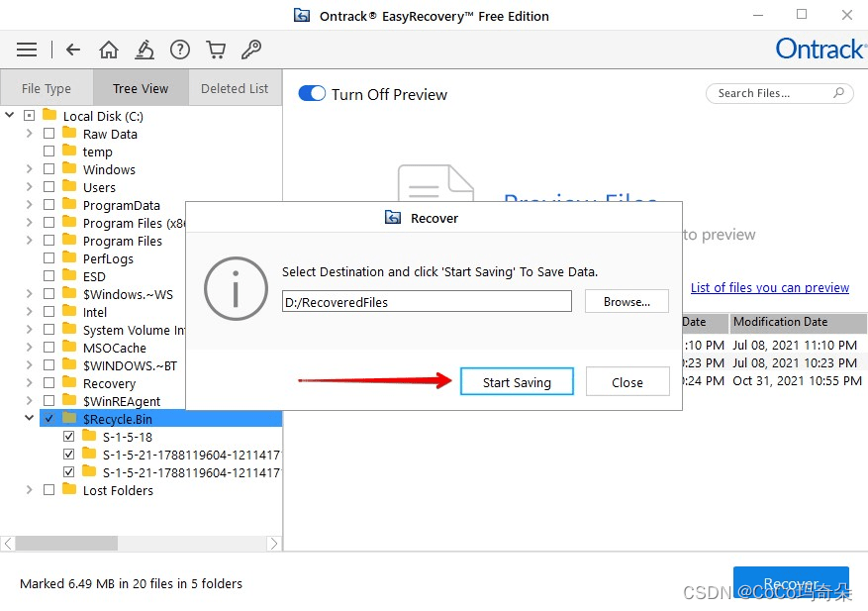
Task: Open the hamburger menu
Action: pyautogui.click(x=27, y=50)
